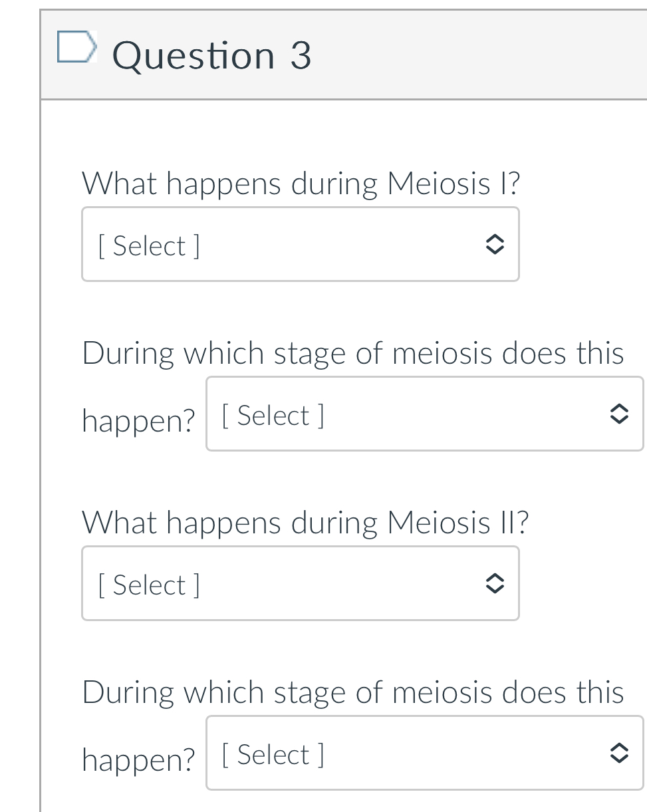Click '[ Select ]' placeholder in the Meiosis I dropdown
Viewport: 647px width, 812px height.
pyautogui.click(x=149, y=246)
